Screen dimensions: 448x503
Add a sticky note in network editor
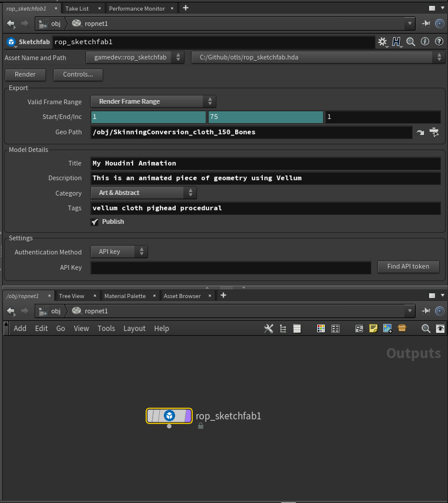(x=373, y=329)
